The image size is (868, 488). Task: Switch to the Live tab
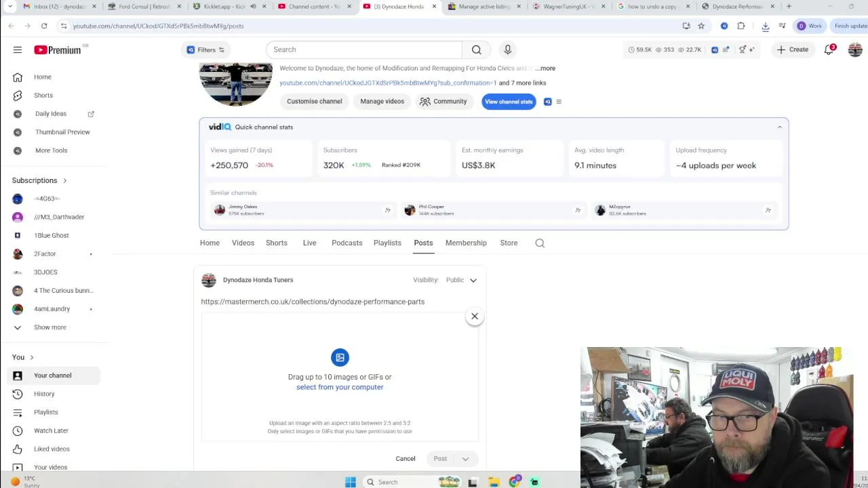pos(309,243)
